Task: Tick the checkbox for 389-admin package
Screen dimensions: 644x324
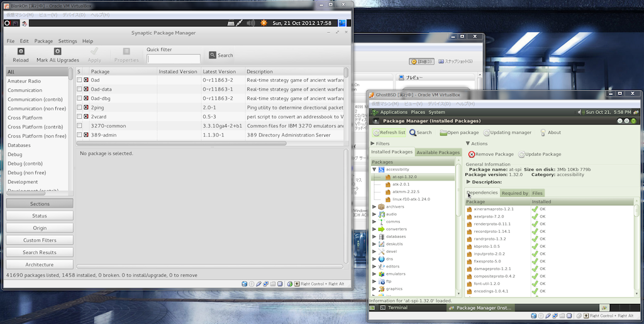Action: [79, 135]
